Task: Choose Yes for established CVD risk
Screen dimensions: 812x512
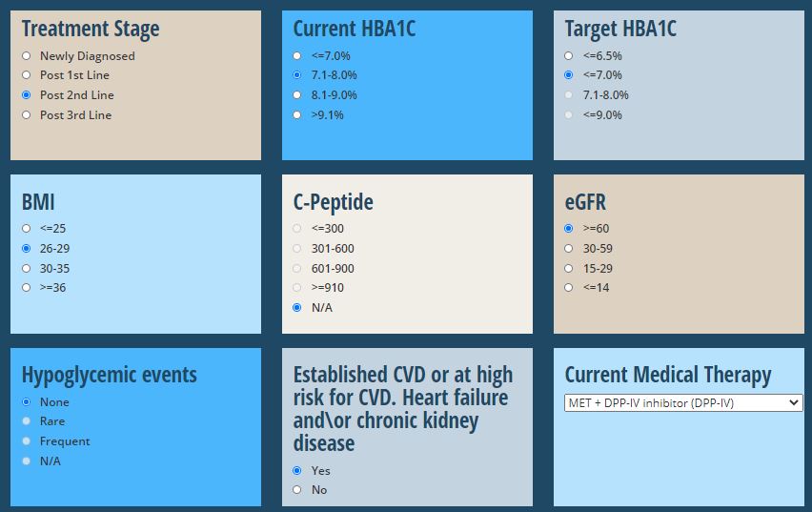Action: [x=296, y=471]
